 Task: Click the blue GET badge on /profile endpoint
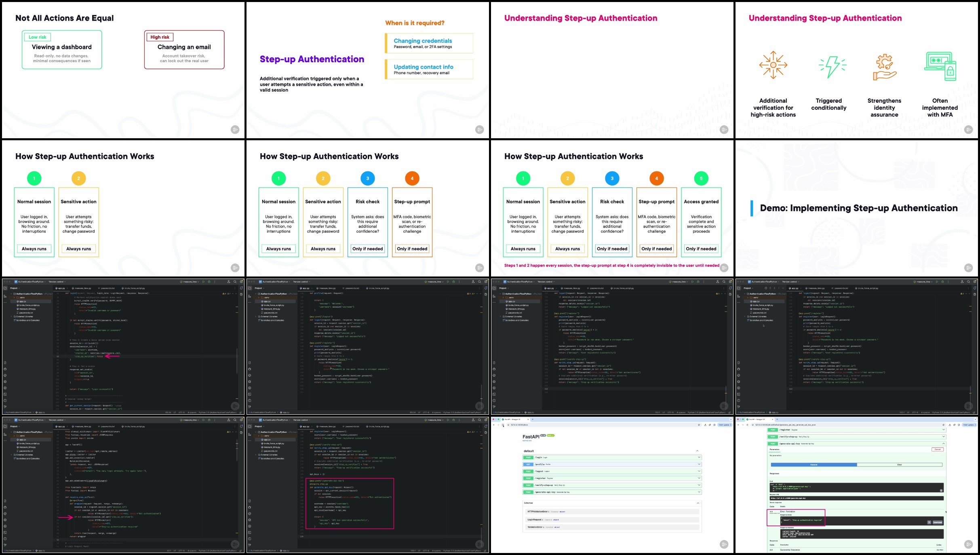pos(528,464)
